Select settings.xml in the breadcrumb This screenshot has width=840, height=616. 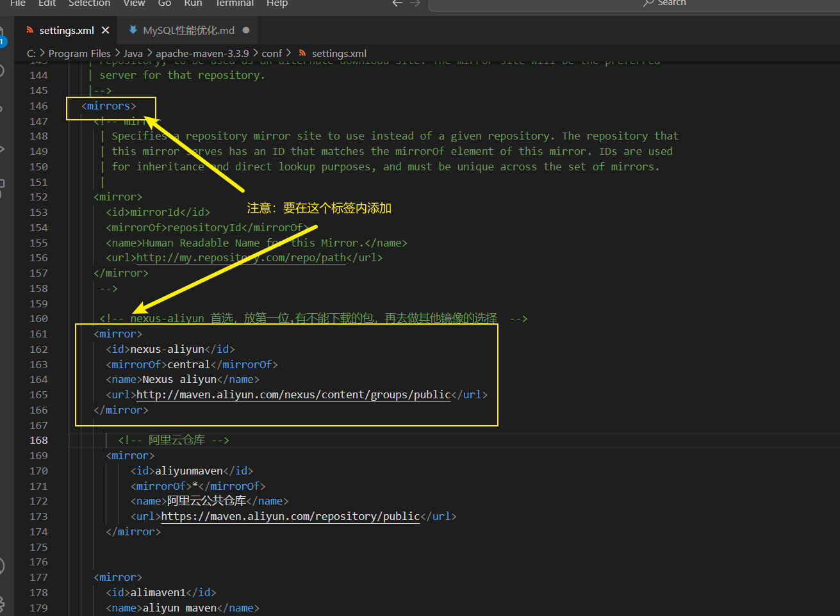click(339, 53)
